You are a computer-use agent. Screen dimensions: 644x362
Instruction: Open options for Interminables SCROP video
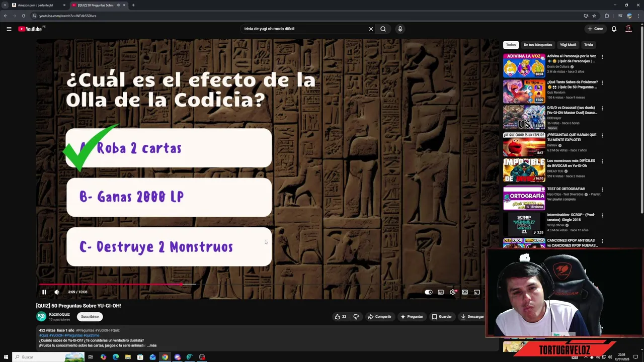(x=602, y=215)
